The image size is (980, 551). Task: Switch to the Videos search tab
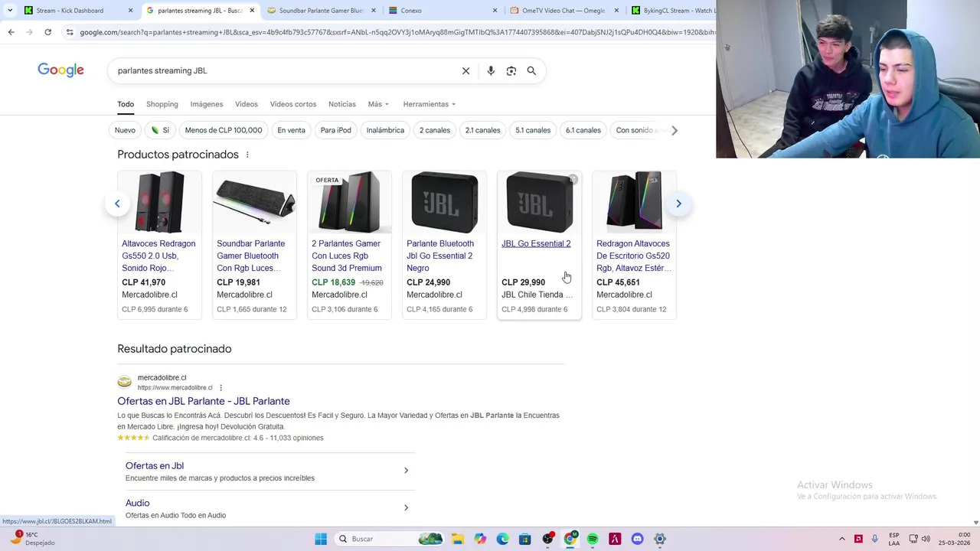[247, 104]
